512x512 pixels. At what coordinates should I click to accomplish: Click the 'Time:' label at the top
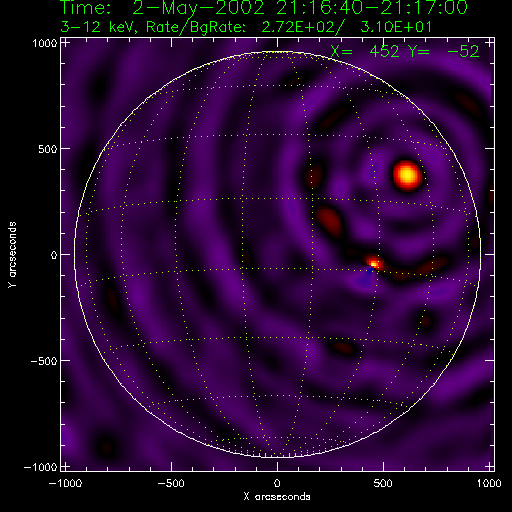pyautogui.click(x=86, y=8)
